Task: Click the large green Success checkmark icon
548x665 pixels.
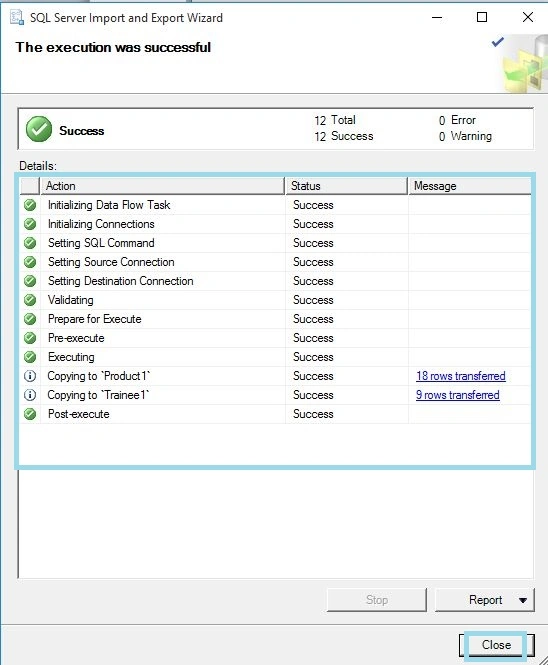Action: (x=39, y=129)
